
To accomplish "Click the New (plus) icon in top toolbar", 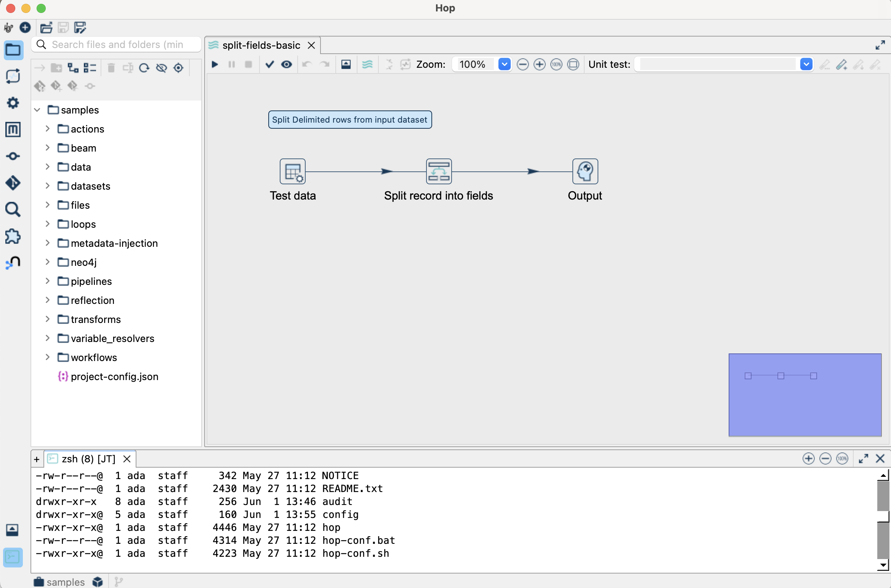I will click(x=25, y=27).
